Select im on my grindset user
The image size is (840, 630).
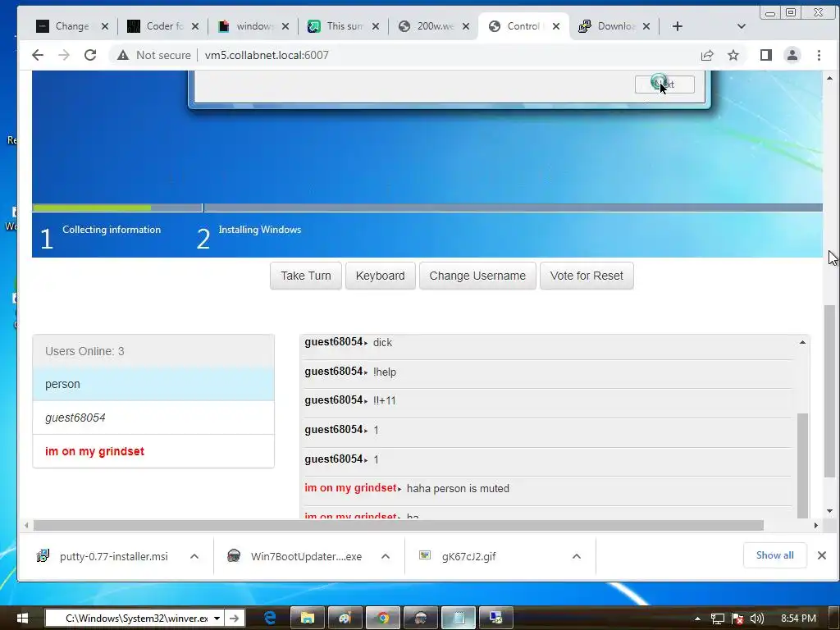(x=153, y=452)
